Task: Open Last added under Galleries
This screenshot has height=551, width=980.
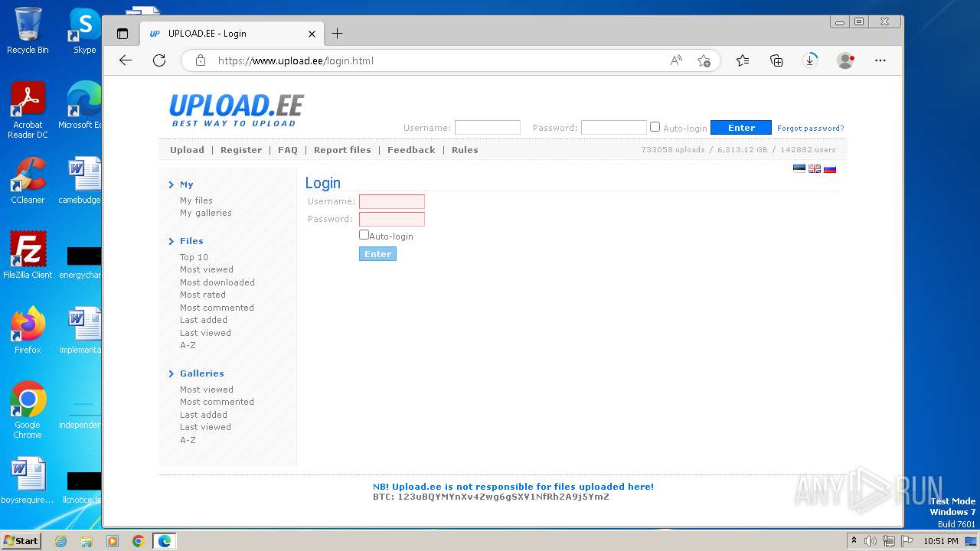Action: (203, 415)
